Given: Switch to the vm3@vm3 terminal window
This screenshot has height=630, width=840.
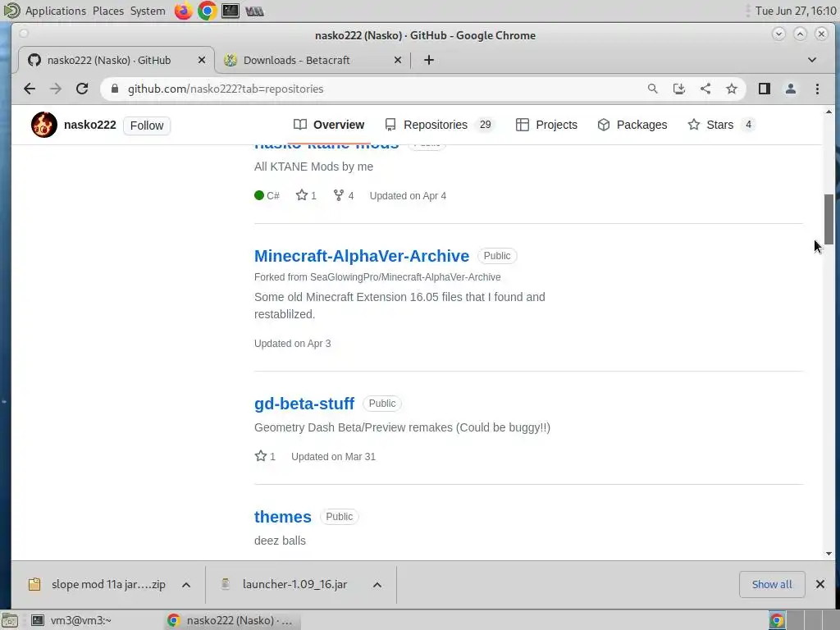Looking at the screenshot, I should 72,620.
